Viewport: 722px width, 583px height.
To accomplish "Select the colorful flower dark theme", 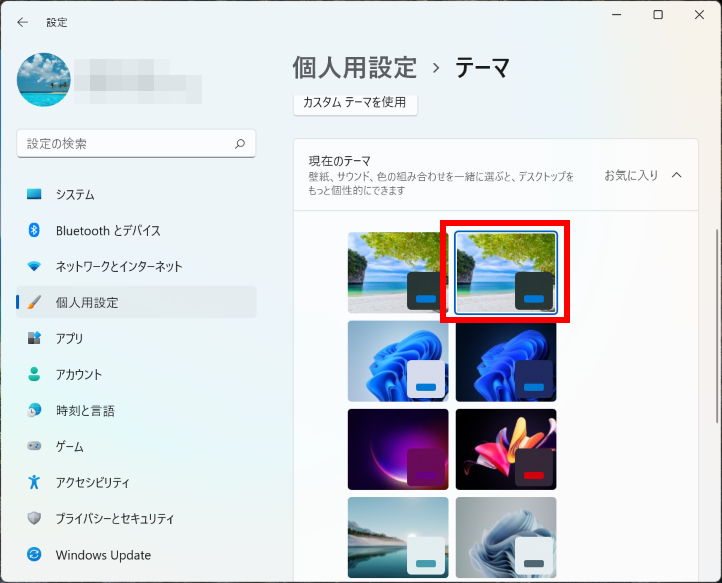I will (x=506, y=449).
